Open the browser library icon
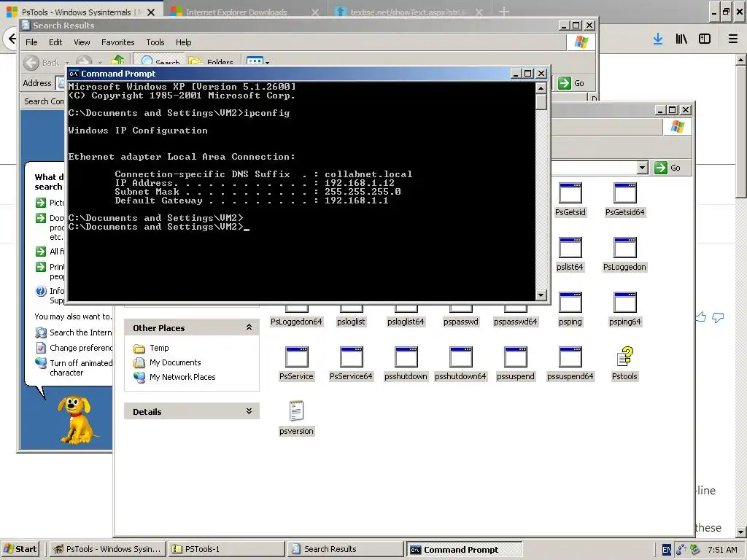747x560 pixels. coord(681,39)
